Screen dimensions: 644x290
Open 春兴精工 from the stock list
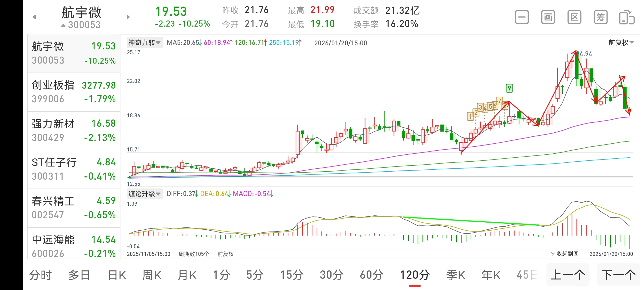(74, 208)
